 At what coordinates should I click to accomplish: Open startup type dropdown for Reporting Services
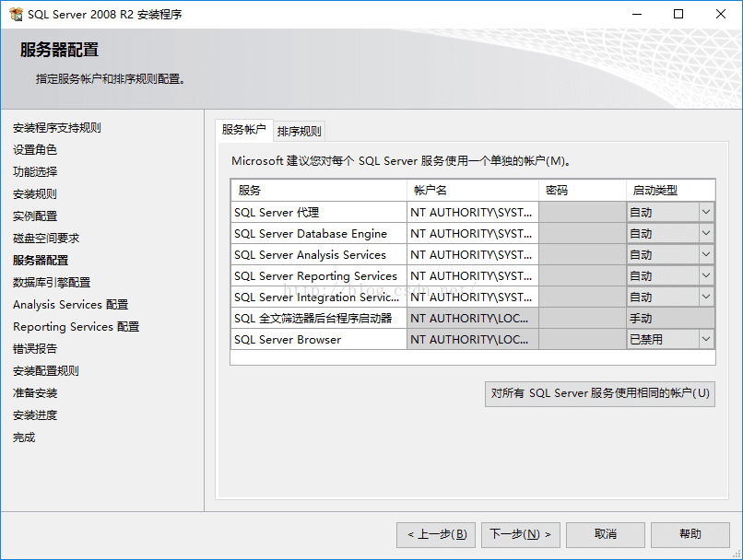point(706,275)
